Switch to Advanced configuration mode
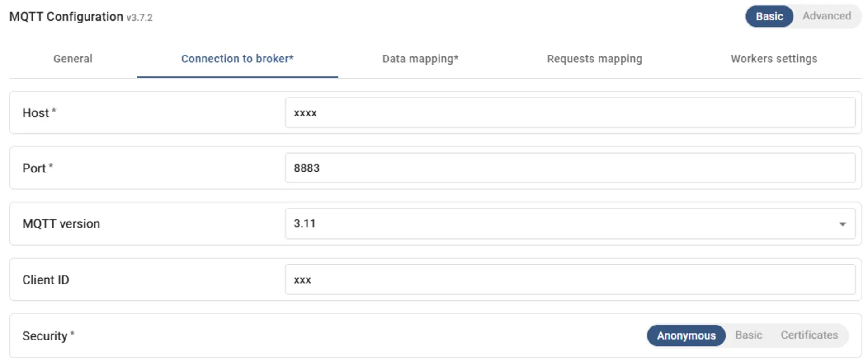 pyautogui.click(x=827, y=16)
